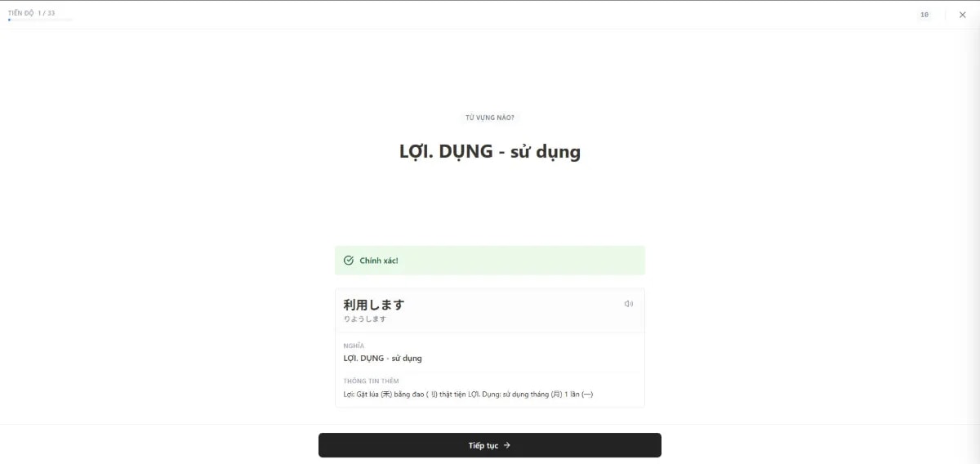This screenshot has height=464, width=980.
Task: Select the Japanese word 利用します
Action: (373, 304)
